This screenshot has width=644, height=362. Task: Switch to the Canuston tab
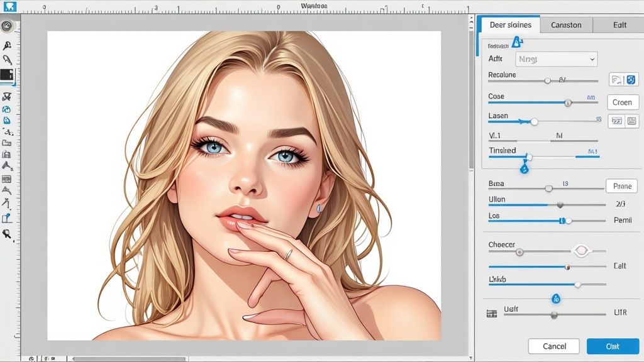(566, 25)
